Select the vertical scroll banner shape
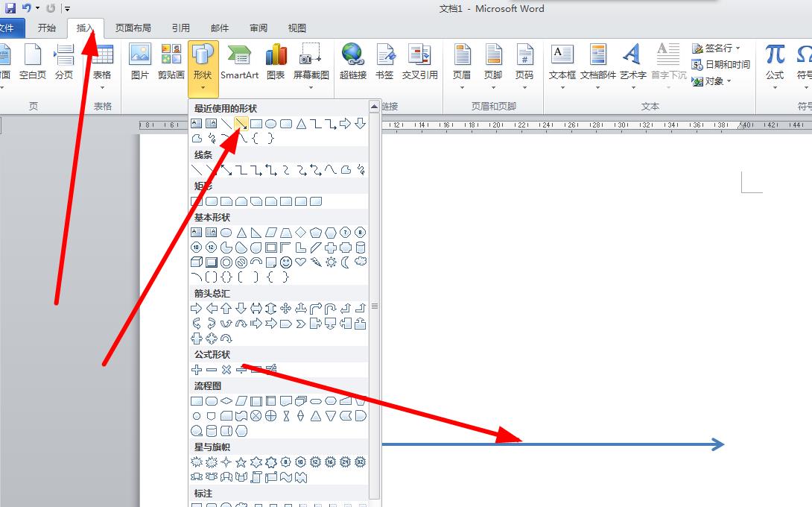The image size is (812, 507). pos(256,477)
